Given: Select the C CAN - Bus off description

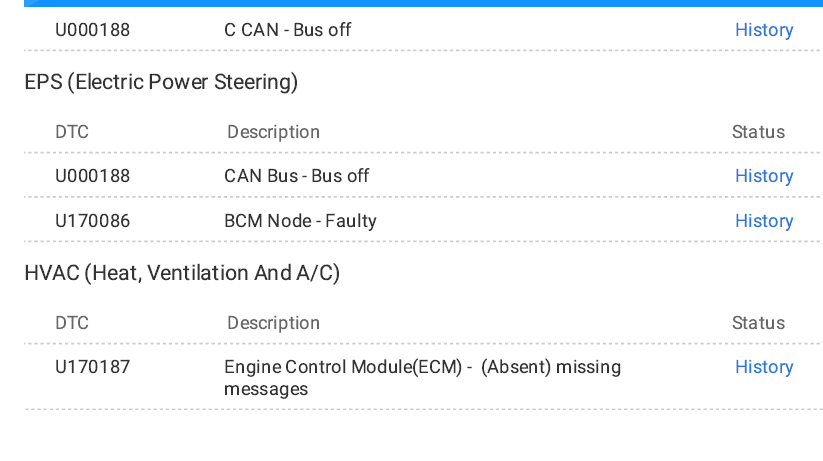Looking at the screenshot, I should tap(288, 30).
